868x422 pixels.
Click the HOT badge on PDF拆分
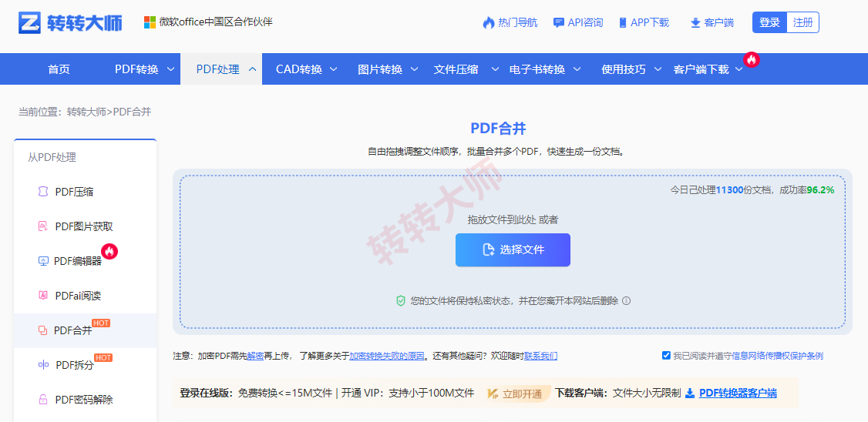click(103, 358)
